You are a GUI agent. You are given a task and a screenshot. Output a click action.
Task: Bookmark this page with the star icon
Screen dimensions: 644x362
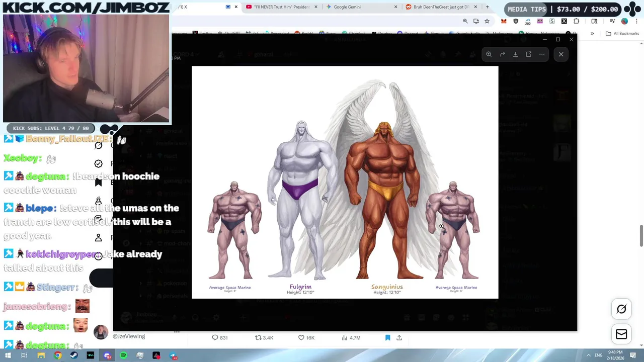pyautogui.click(x=487, y=21)
